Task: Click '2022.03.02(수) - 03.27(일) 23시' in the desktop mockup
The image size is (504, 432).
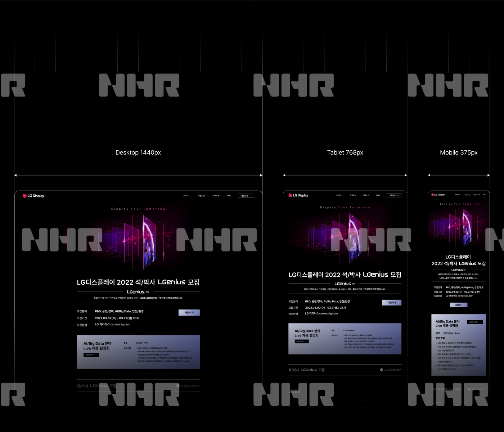Action: pyautogui.click(x=117, y=318)
